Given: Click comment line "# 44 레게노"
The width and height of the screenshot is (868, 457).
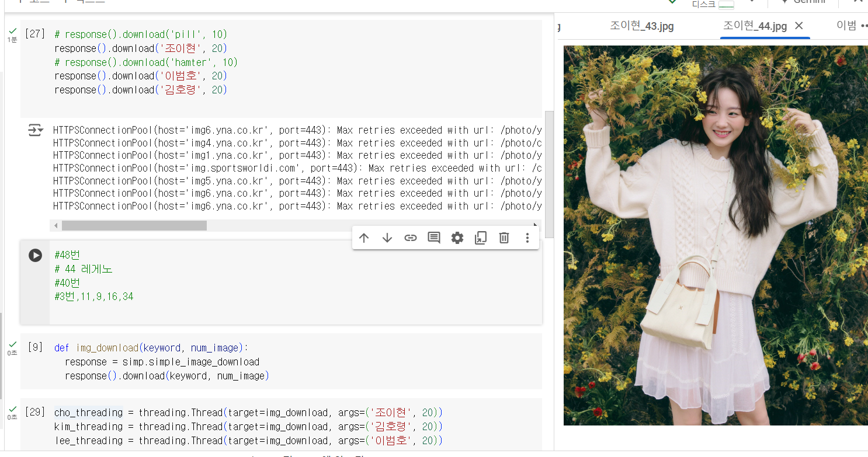Looking at the screenshot, I should (83, 269).
